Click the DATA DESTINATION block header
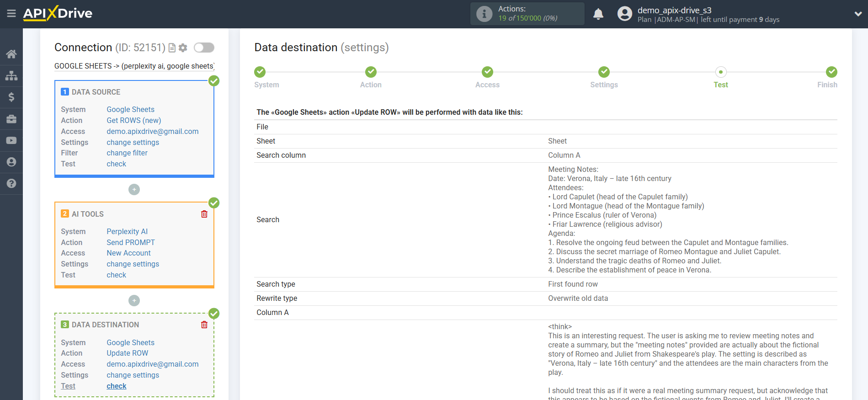Image resolution: width=868 pixels, height=400 pixels. 106,325
